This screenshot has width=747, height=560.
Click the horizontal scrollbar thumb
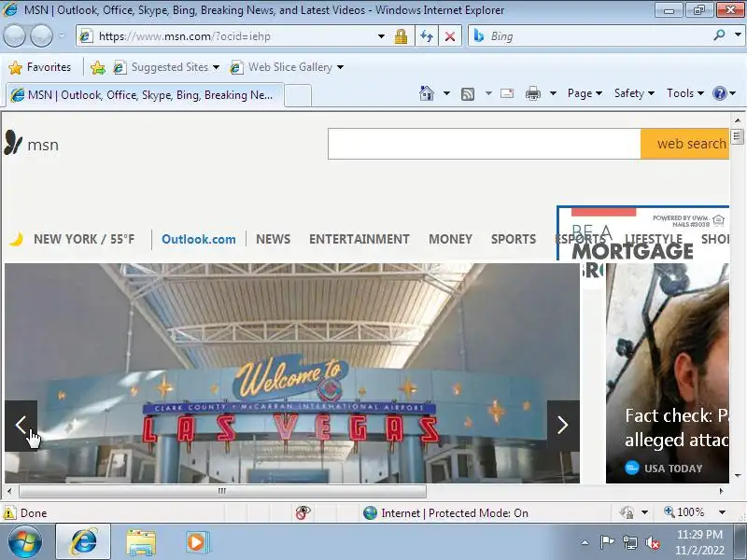click(222, 491)
